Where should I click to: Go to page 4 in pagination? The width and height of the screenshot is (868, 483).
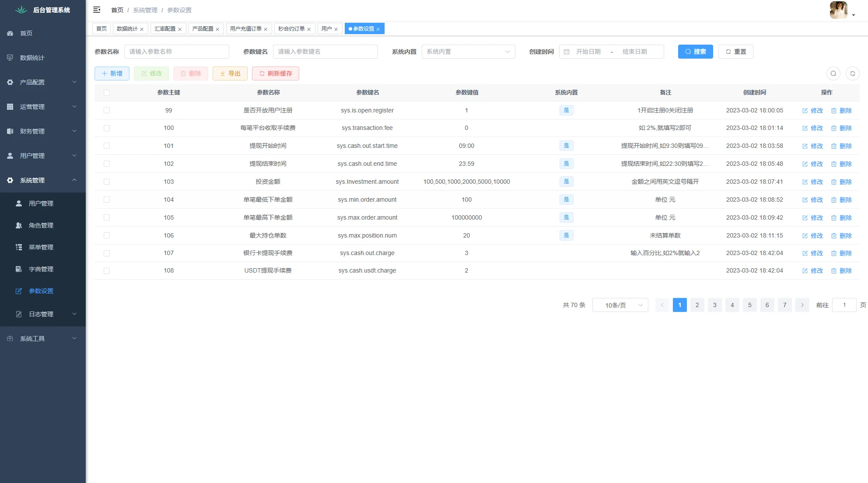pos(732,305)
